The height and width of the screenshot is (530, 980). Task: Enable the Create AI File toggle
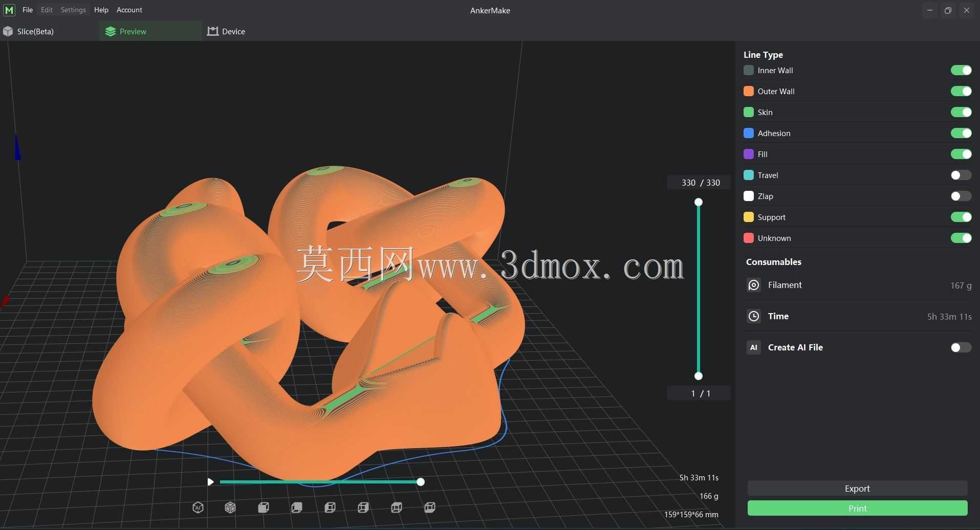[961, 347]
